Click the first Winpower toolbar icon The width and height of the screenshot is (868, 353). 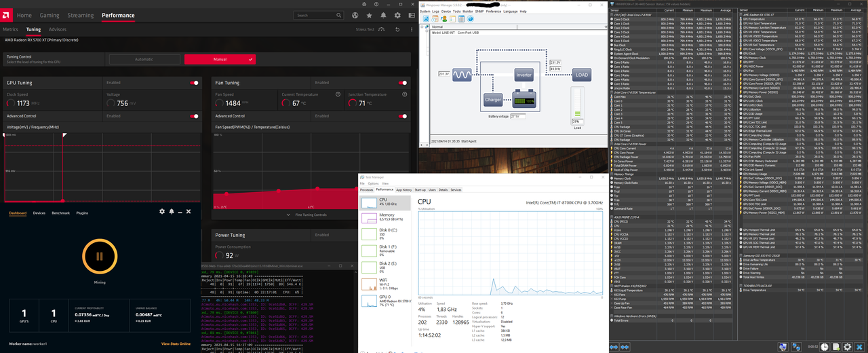(x=427, y=19)
